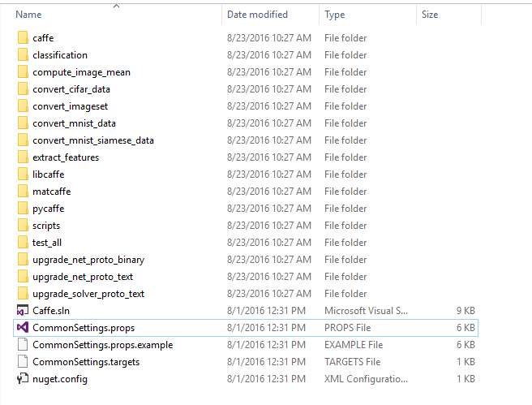
Task: Select the scripts folder icon
Action: click(x=23, y=225)
